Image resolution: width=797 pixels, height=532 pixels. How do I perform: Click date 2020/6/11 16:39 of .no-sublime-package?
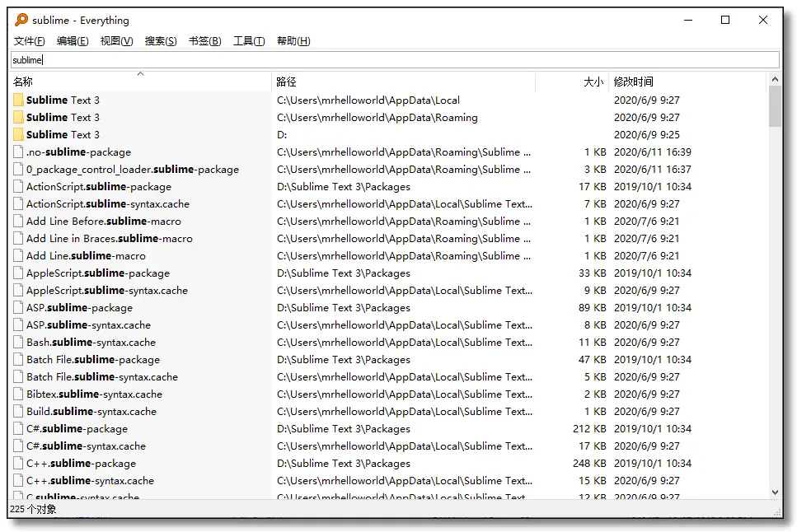(653, 152)
